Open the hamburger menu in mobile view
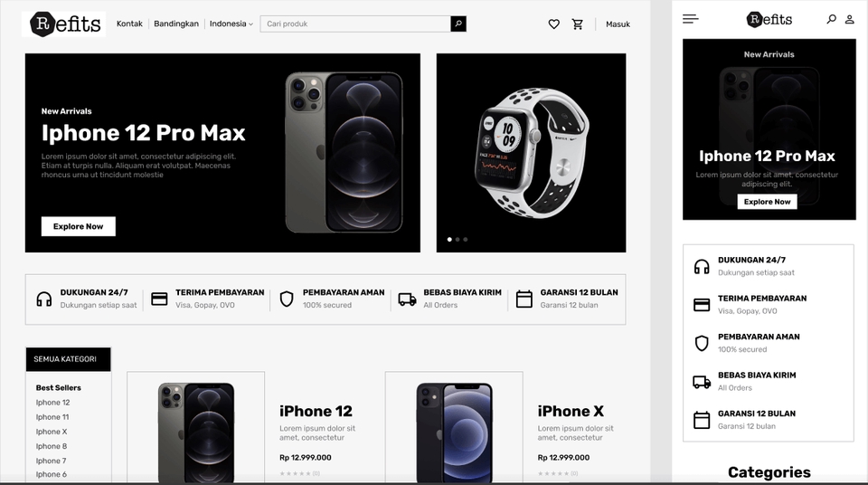The height and width of the screenshot is (485, 868). 690,19
